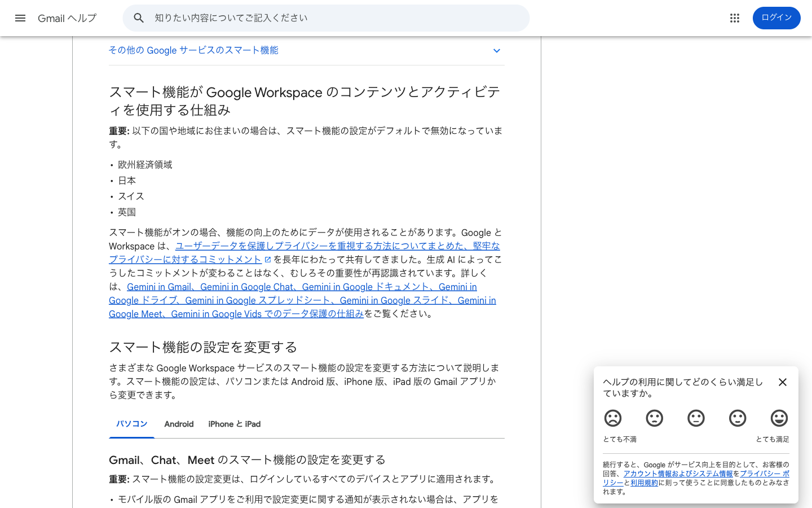Switch to the パソコン tab
Image resolution: width=812 pixels, height=508 pixels.
point(131,424)
